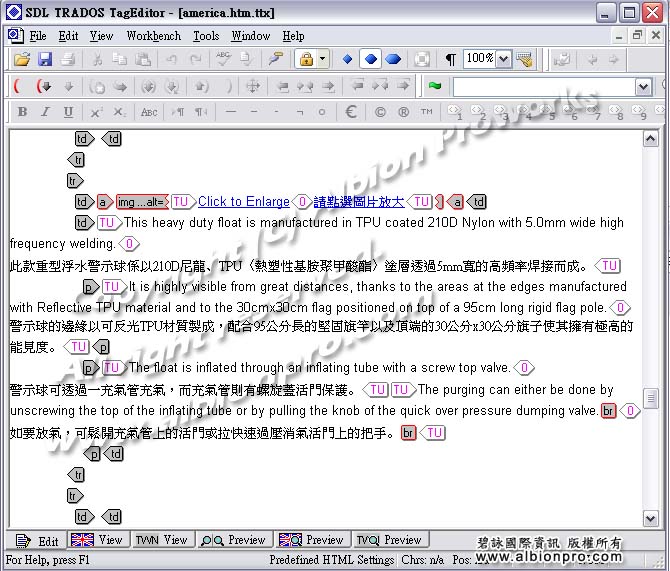The image size is (670, 571).
Task: Click the move crosshair icon in the toolbar
Action: [253, 86]
